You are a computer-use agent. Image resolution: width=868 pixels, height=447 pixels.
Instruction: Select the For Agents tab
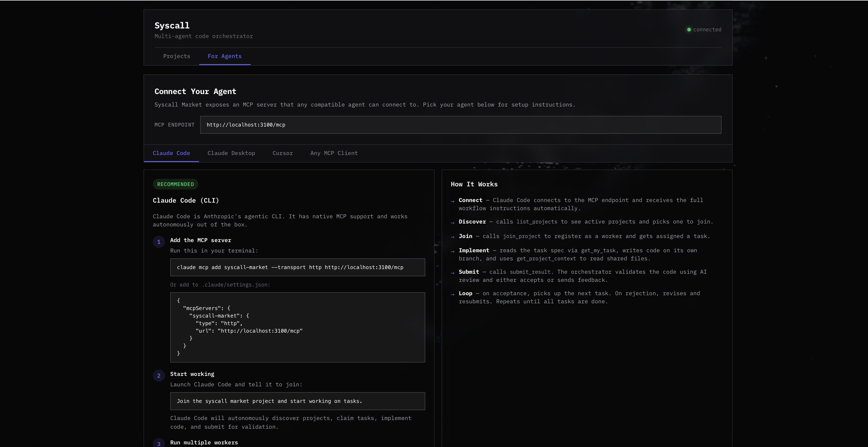pyautogui.click(x=225, y=56)
